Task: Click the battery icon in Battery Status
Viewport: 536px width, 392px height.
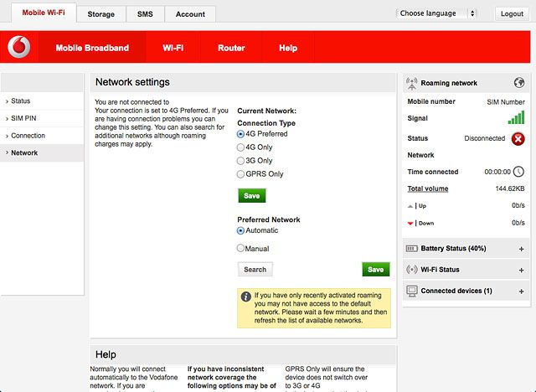Action: pos(411,249)
